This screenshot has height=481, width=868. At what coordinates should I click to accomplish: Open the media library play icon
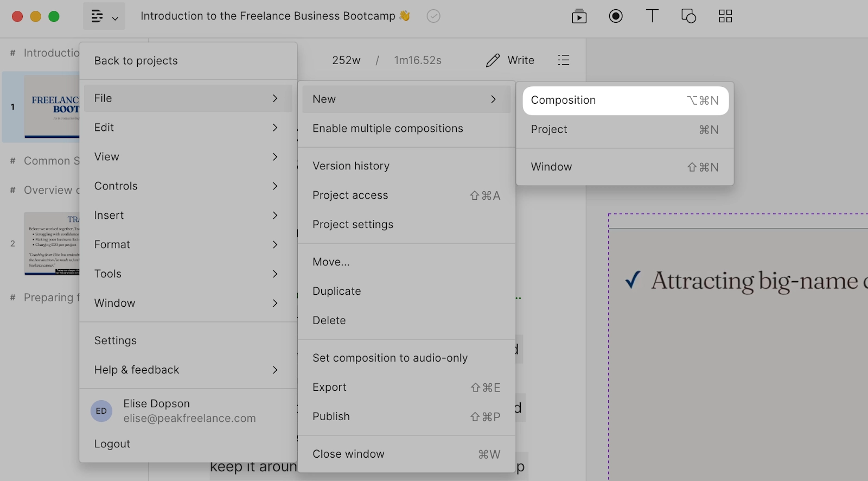[579, 16]
